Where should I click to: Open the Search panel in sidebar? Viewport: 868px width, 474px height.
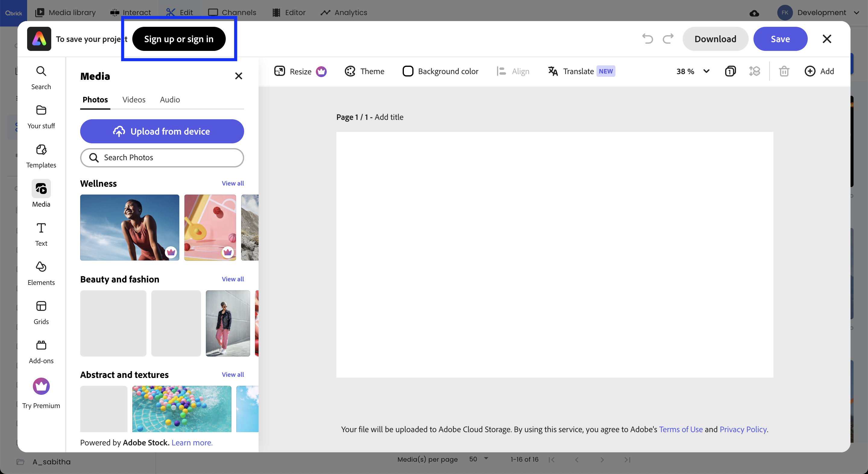(x=41, y=78)
